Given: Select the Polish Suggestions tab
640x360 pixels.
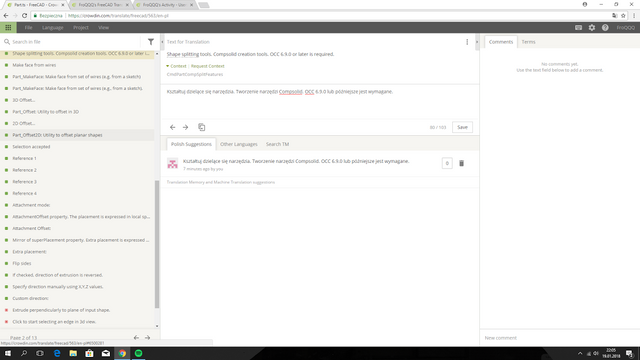Looking at the screenshot, I should click(191, 144).
